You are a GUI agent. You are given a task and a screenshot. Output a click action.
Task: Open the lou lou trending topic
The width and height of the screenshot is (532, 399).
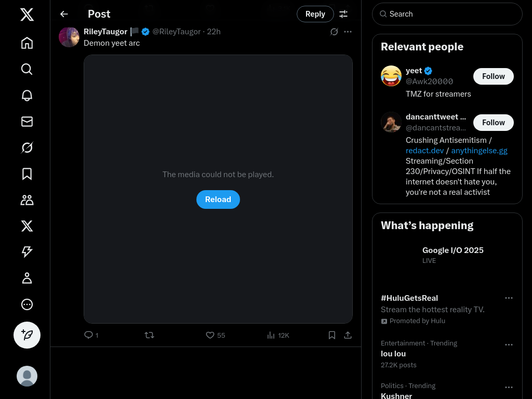pyautogui.click(x=393, y=354)
